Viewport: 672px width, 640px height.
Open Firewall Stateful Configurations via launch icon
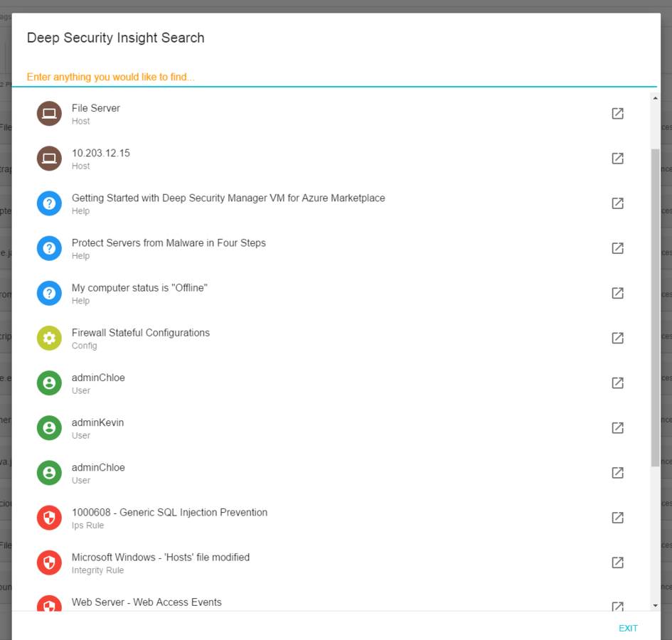pos(617,338)
